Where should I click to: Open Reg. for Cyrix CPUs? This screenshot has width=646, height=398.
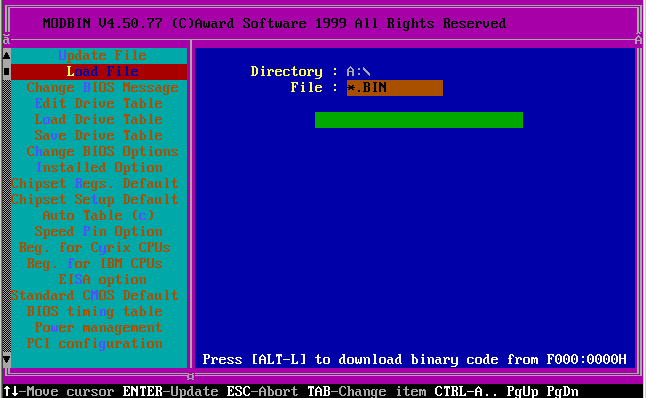[x=94, y=248]
